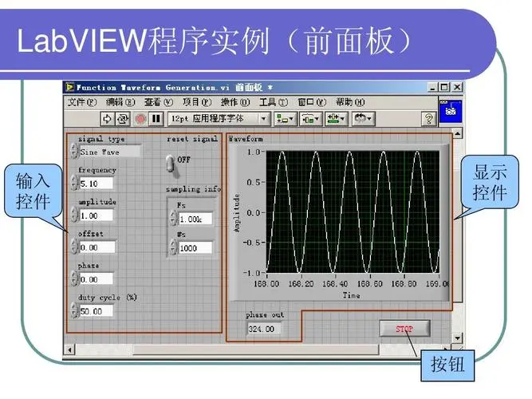Open the Resize Objects toolbar menu
The image size is (532, 399).
[x=336, y=119]
